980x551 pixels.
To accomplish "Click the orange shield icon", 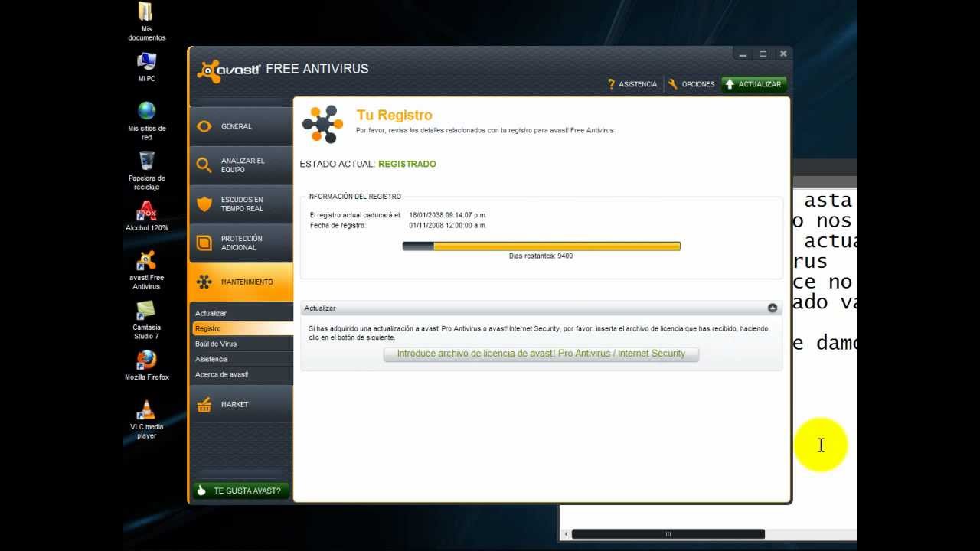I will click(204, 204).
